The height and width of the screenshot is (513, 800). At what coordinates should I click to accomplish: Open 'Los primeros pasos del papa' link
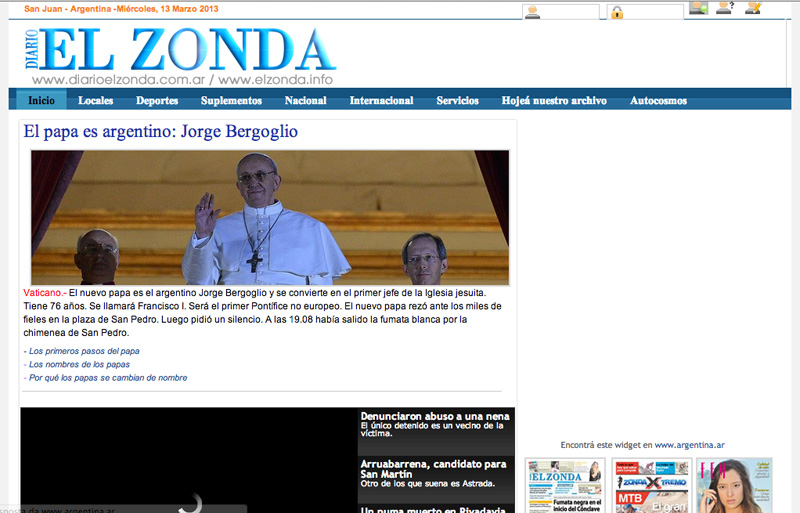(x=84, y=351)
